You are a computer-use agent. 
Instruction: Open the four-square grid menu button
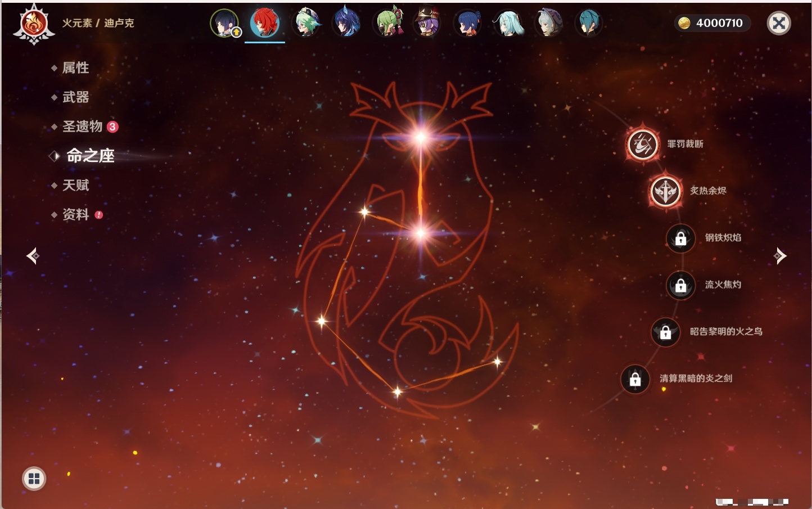[34, 479]
